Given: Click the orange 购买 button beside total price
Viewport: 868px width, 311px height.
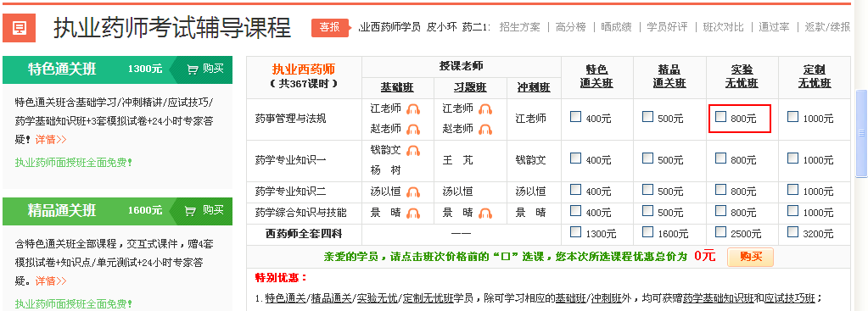Looking at the screenshot, I should 750,257.
